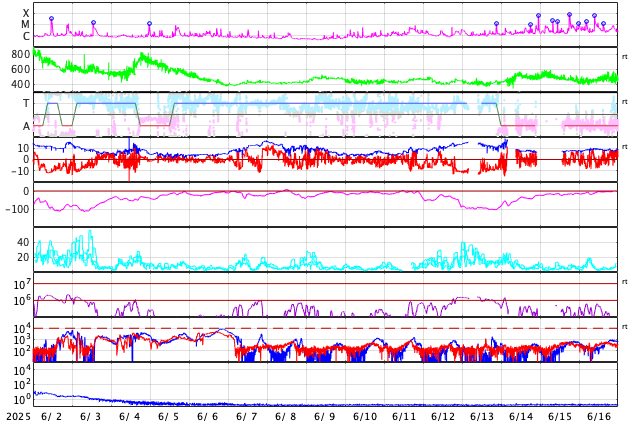The height and width of the screenshot is (424, 634).
Task: Click the 20 axis label on the cyan plot
Action: [x=23, y=257]
